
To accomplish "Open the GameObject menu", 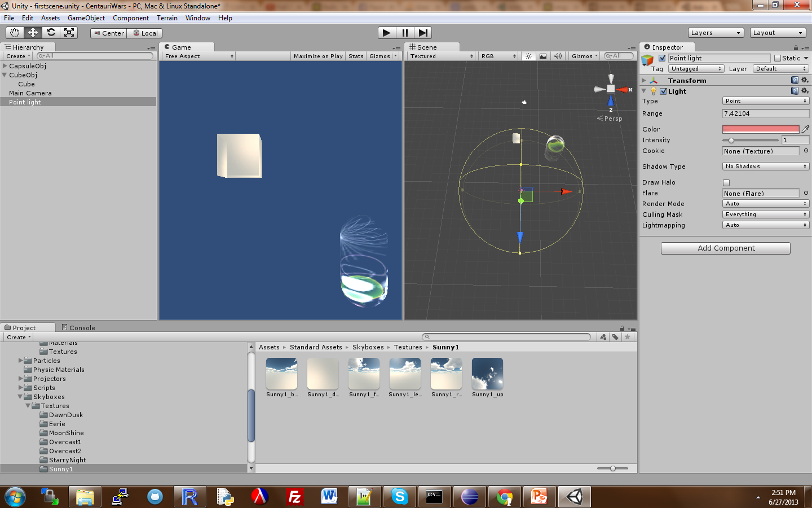I will (86, 17).
